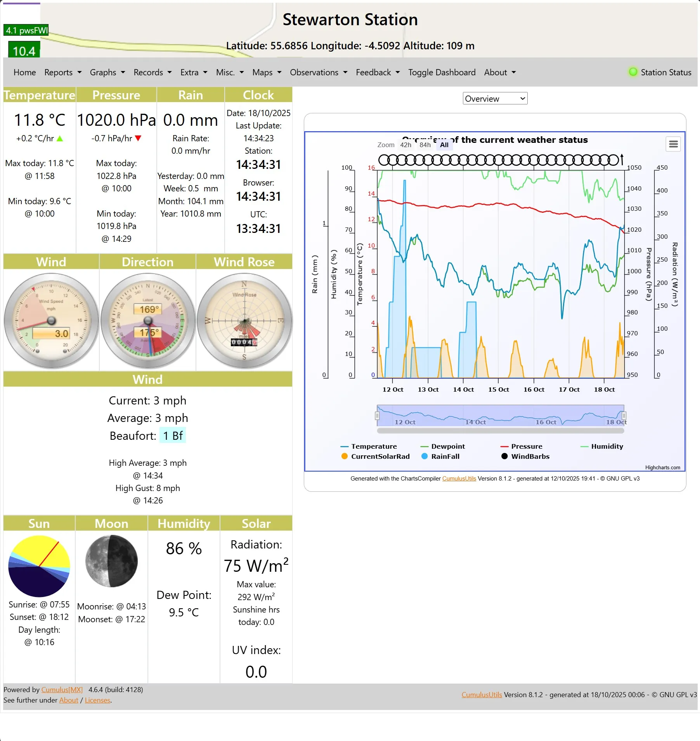Click the horizontal scrollbar below the navigator
The height and width of the screenshot is (741, 700).
click(x=500, y=430)
